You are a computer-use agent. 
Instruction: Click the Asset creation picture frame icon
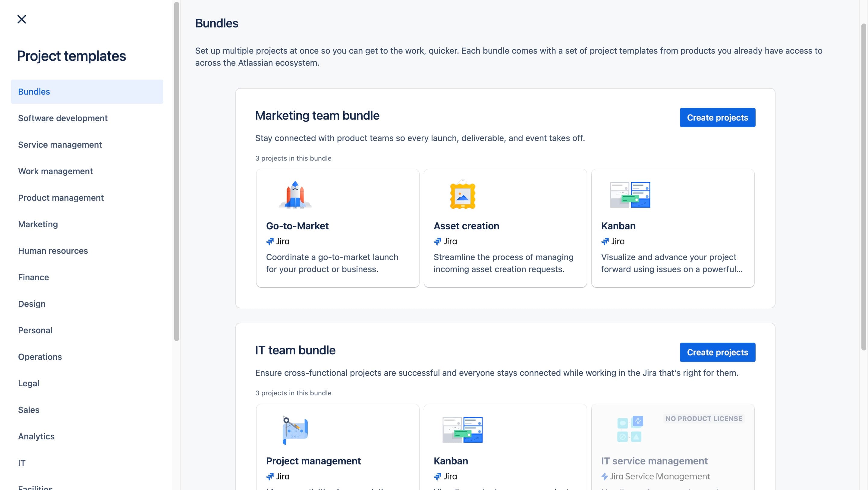click(463, 194)
